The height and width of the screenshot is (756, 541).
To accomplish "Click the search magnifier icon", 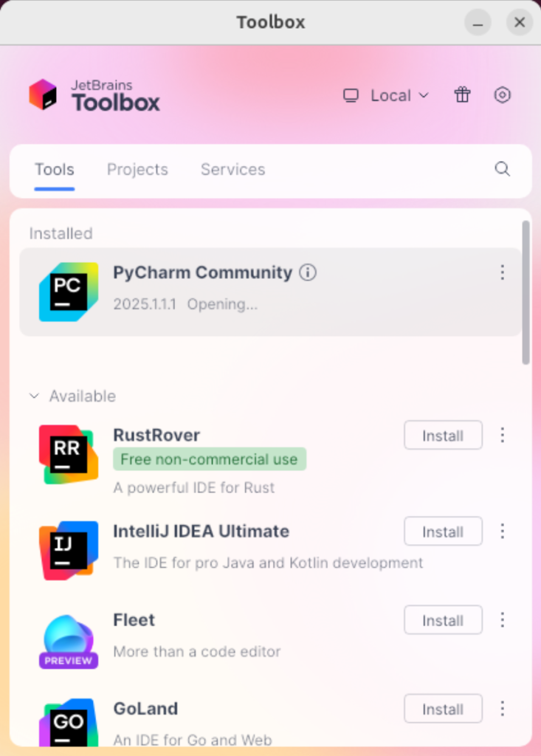I will (503, 169).
